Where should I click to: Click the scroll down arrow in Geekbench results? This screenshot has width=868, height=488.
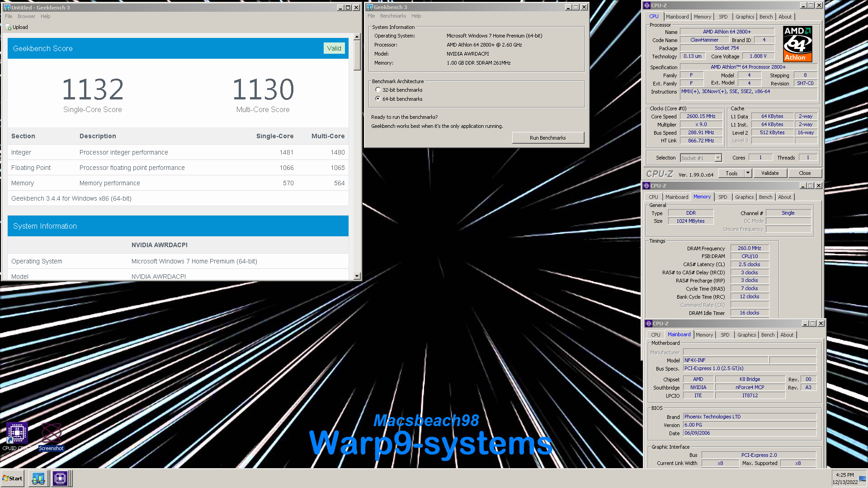(357, 276)
